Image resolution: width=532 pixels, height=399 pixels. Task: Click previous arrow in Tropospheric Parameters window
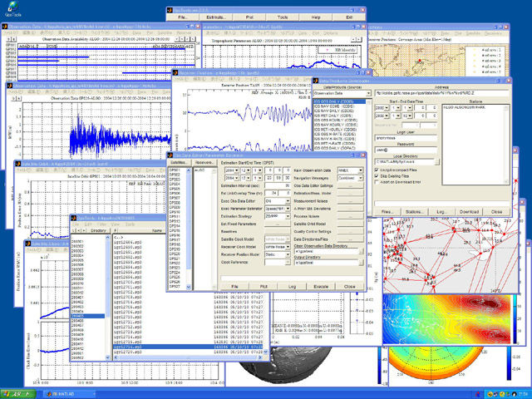353,40
